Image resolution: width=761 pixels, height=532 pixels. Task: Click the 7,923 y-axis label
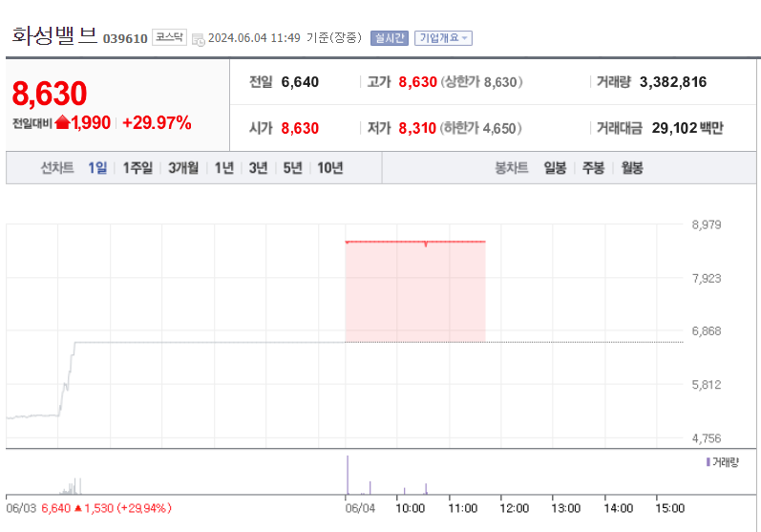(x=707, y=279)
